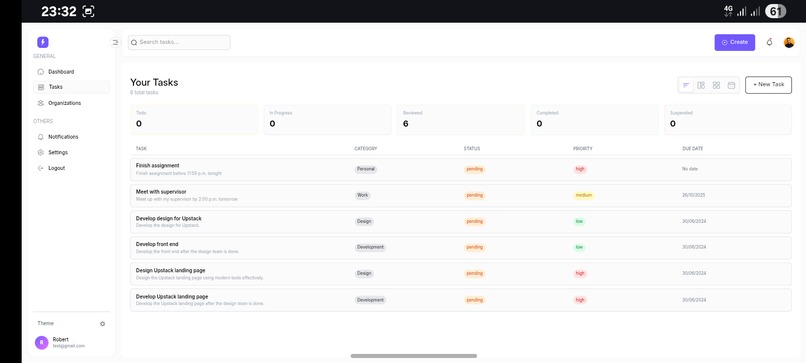Open the Develop front end task

[461, 248]
